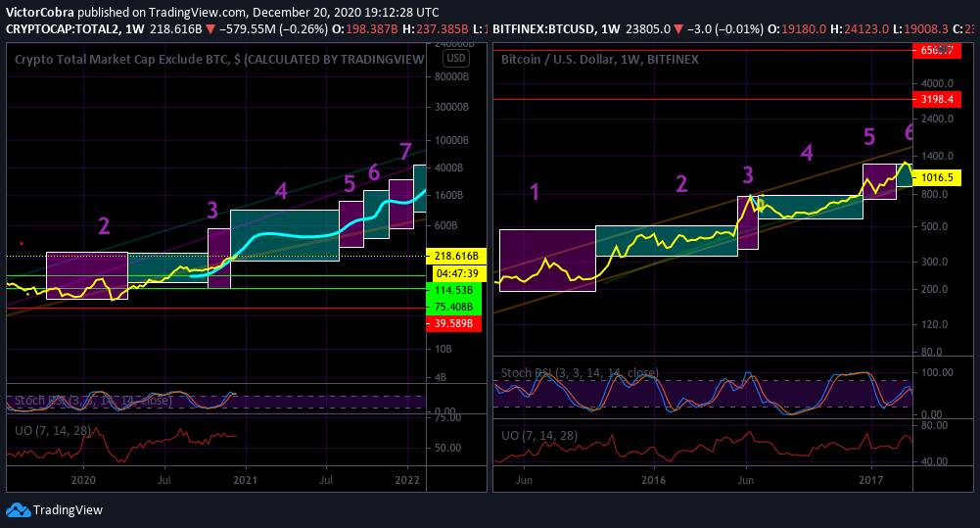Select the BITFINEX:BTCUSD symbol label
The width and height of the screenshot is (980, 528).
[542, 28]
